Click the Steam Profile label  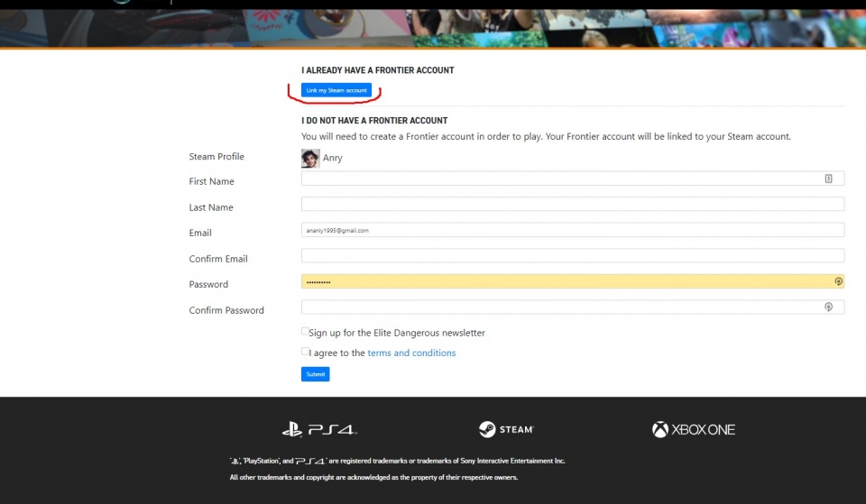point(216,157)
